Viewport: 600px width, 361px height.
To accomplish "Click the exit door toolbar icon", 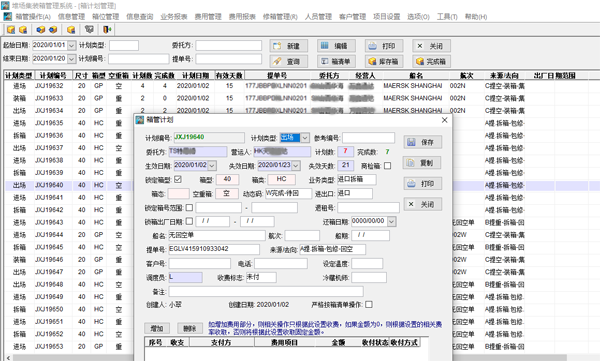I will (x=107, y=29).
